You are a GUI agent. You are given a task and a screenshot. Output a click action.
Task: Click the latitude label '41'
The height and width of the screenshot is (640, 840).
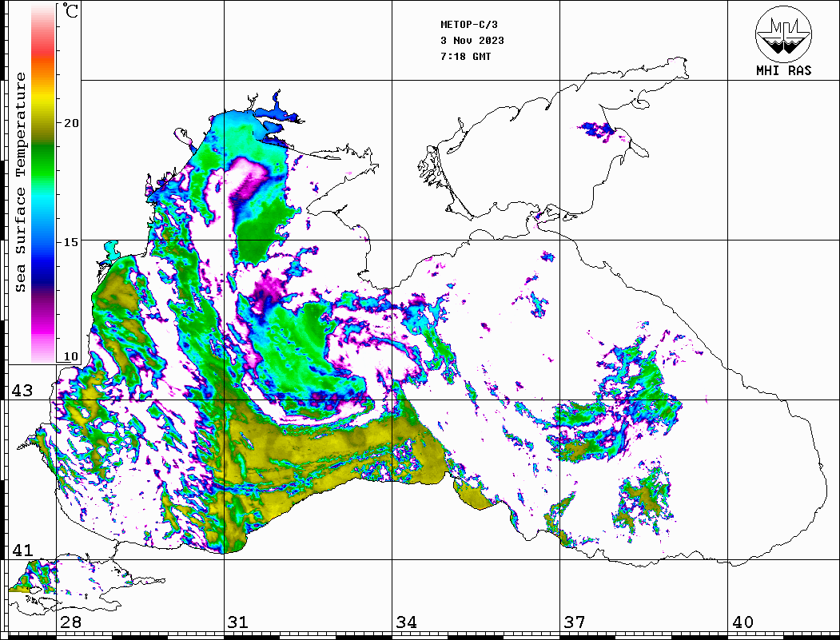click(22, 551)
